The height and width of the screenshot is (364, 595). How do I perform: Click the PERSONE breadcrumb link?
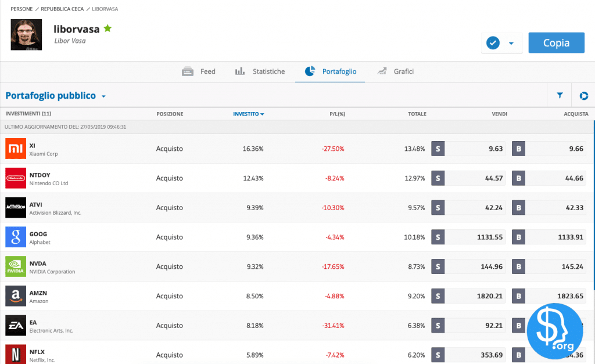21,9
